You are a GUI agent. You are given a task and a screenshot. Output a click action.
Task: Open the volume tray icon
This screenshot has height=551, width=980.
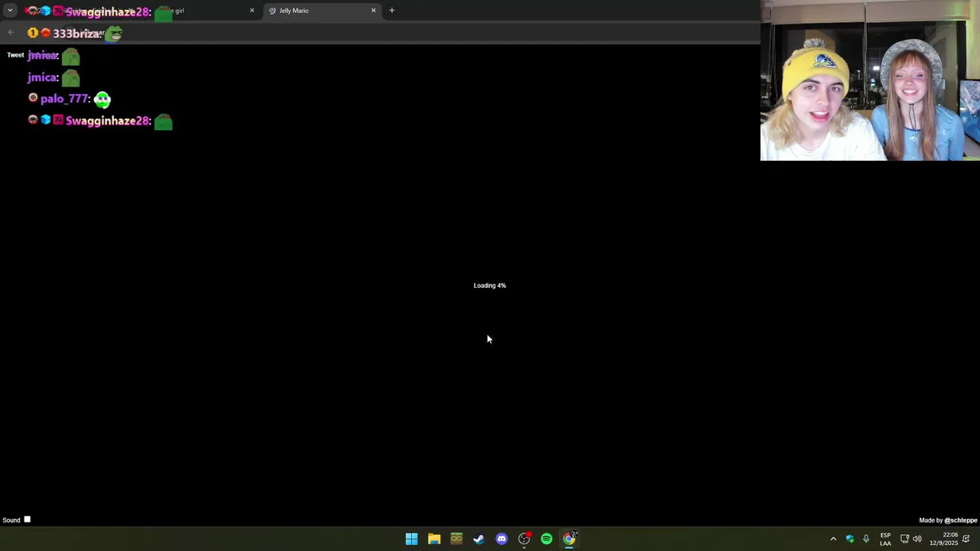[917, 539]
